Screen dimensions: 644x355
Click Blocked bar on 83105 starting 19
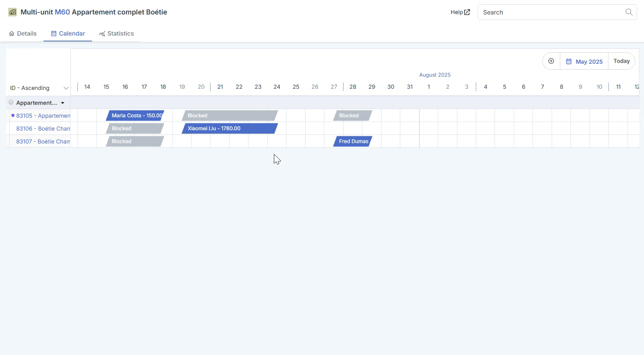coord(230,115)
